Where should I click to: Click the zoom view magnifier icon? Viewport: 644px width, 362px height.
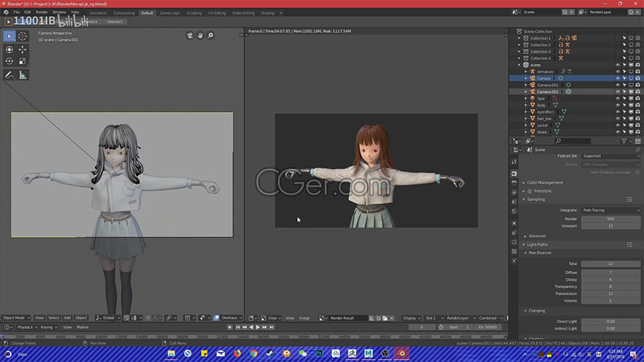coord(210,36)
